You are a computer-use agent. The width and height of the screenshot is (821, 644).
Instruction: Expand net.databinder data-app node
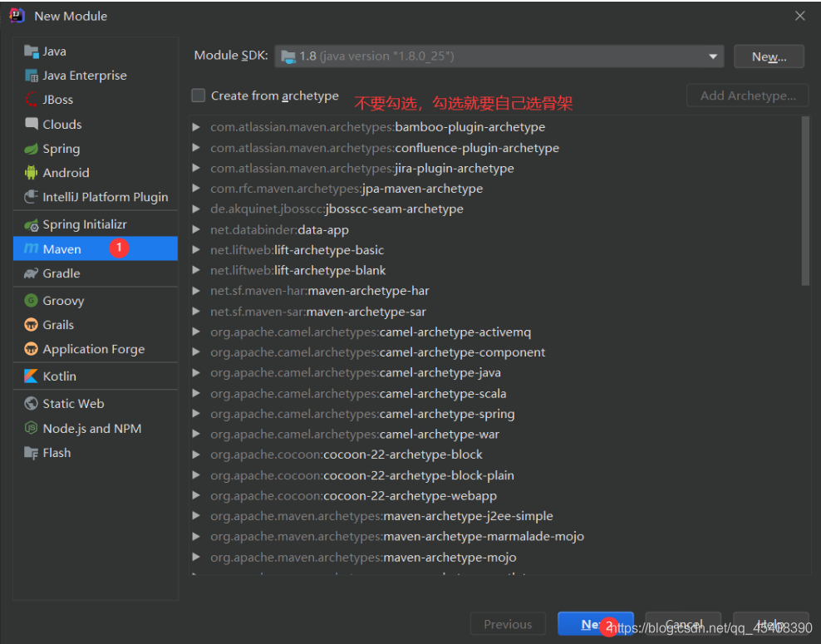click(x=196, y=229)
